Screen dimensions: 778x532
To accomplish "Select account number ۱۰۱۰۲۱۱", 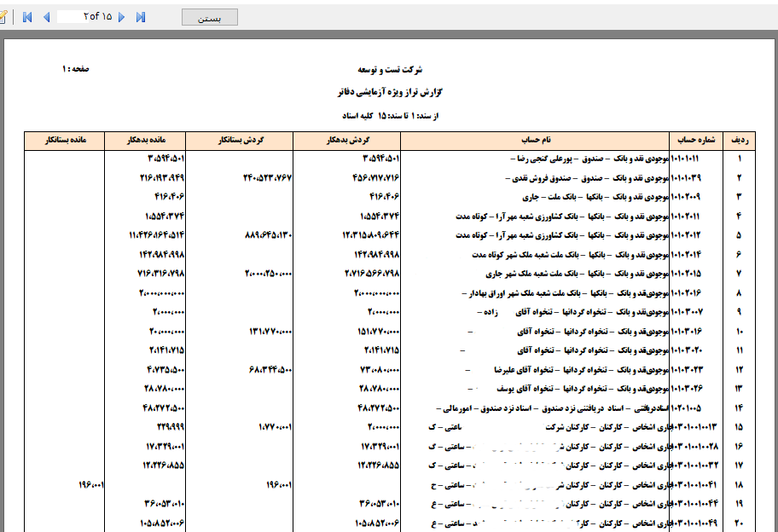I will coord(685,217).
